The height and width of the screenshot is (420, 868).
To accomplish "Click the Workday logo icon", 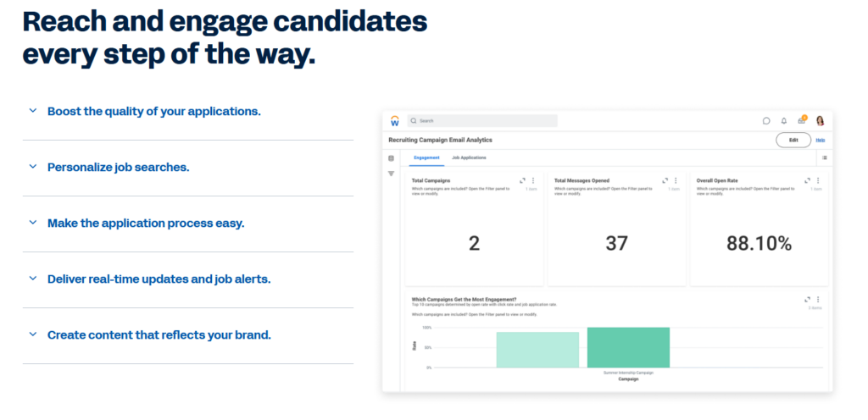I will [394, 121].
